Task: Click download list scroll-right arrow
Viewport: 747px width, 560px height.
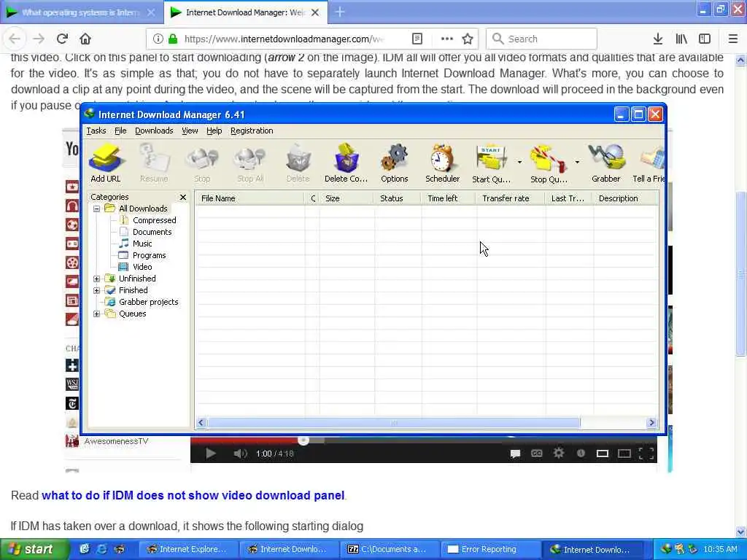Action: [x=651, y=422]
